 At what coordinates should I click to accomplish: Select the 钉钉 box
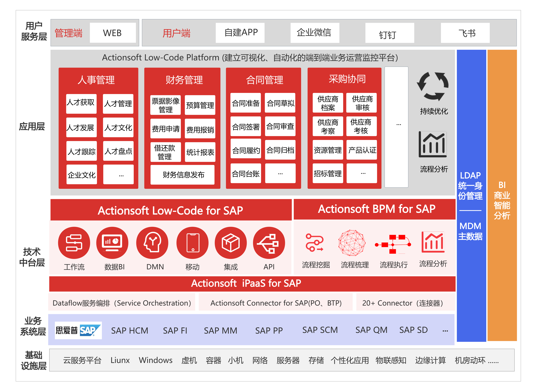coord(390,33)
